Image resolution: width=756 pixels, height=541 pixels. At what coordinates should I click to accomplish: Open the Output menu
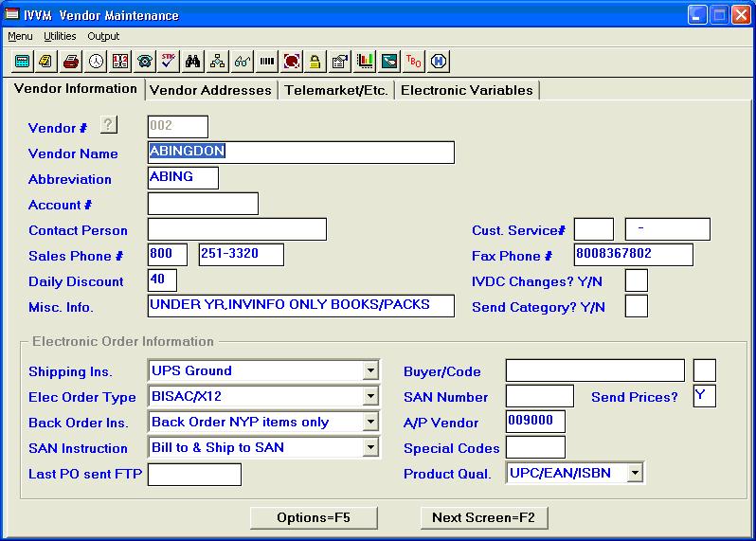(x=103, y=36)
